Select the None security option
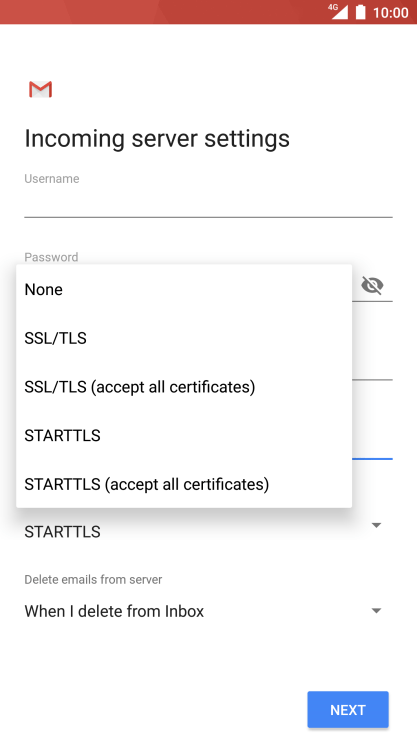 click(x=184, y=289)
